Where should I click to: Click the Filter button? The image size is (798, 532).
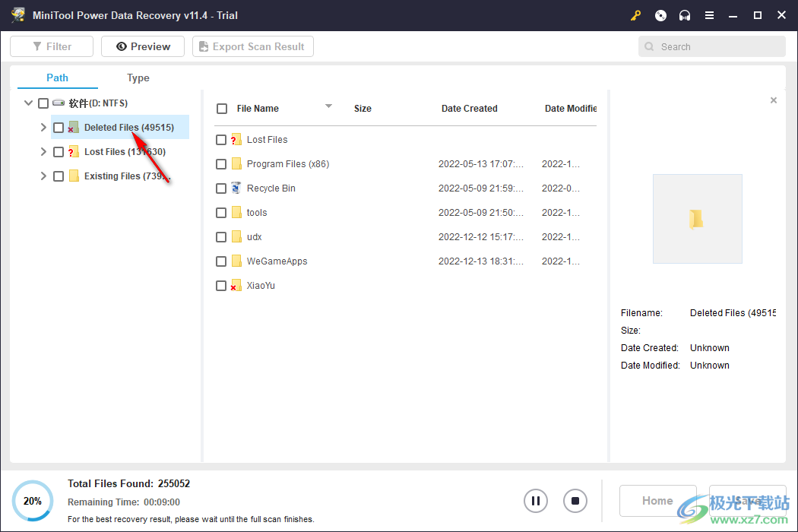(x=52, y=46)
